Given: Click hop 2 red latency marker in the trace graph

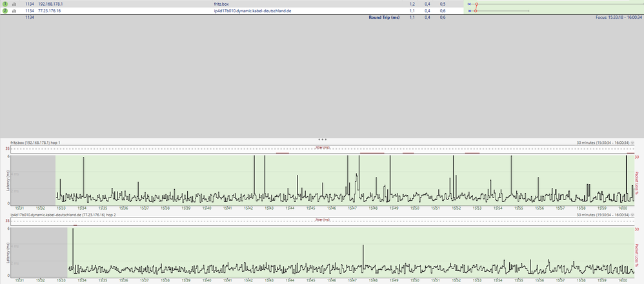Looking at the screenshot, I should (476, 11).
